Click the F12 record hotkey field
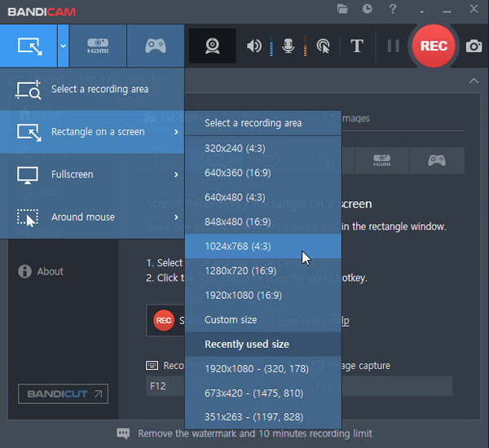489x448 pixels. (x=165, y=386)
